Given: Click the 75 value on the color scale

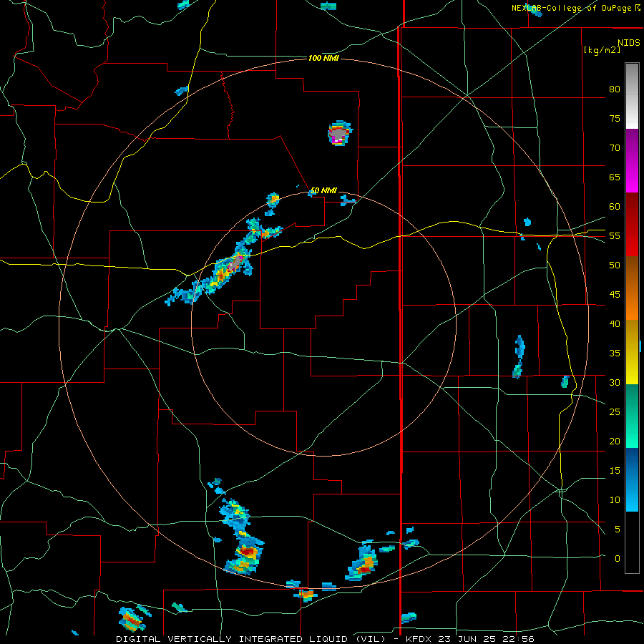Looking at the screenshot, I should tap(615, 119).
